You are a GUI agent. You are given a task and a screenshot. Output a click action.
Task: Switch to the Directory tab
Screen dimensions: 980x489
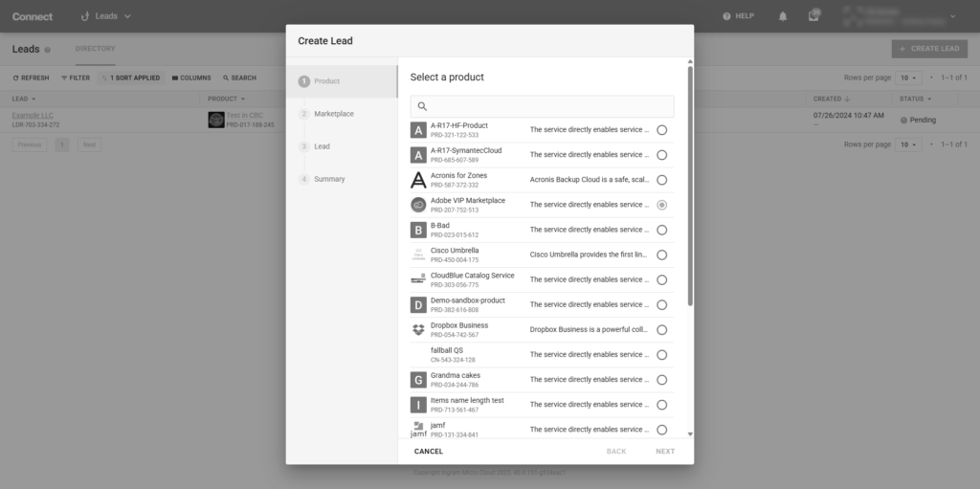click(x=95, y=49)
